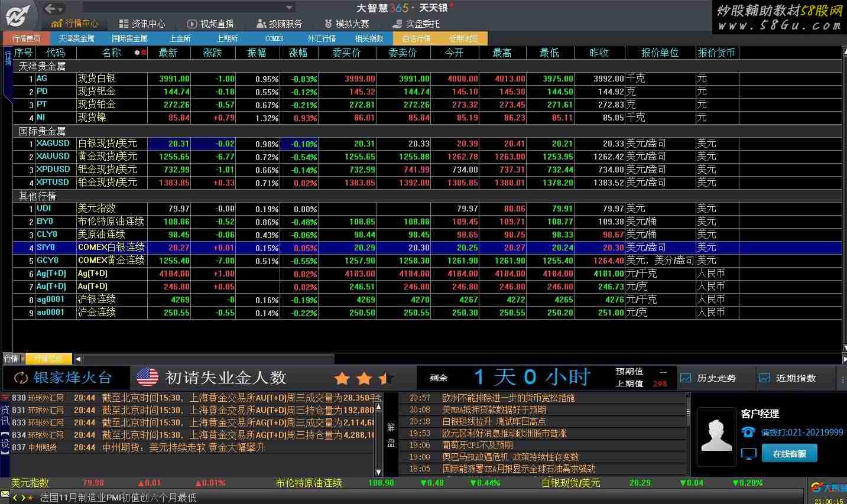
Task: Switch to the 相关指数 tab
Action: (369, 38)
